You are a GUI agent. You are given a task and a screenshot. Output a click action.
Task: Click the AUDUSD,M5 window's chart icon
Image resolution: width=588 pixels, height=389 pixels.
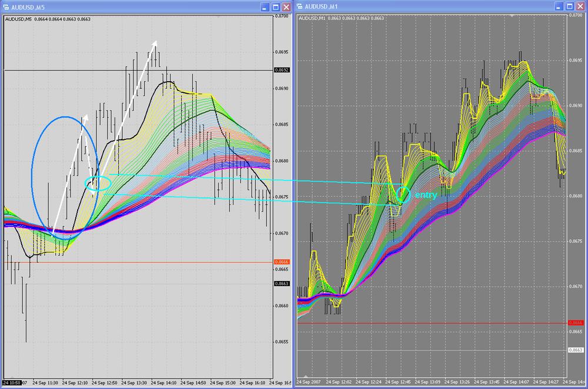pyautogui.click(x=6, y=7)
